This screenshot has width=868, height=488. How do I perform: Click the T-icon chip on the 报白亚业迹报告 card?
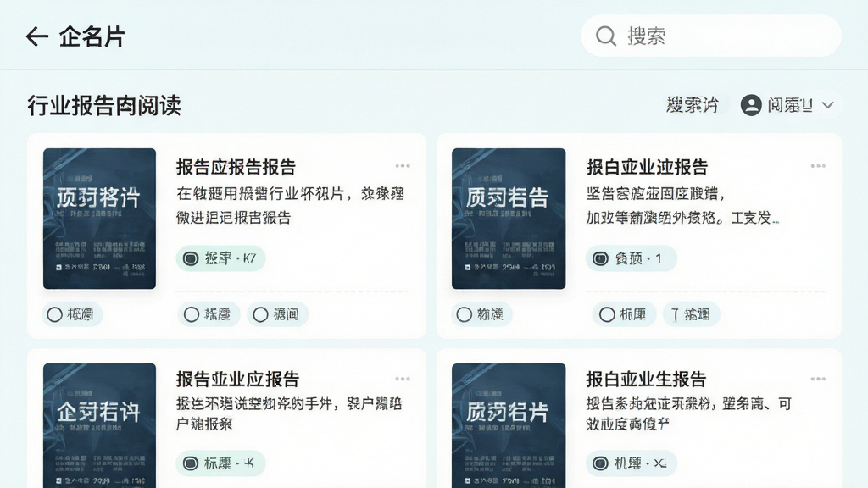point(691,315)
